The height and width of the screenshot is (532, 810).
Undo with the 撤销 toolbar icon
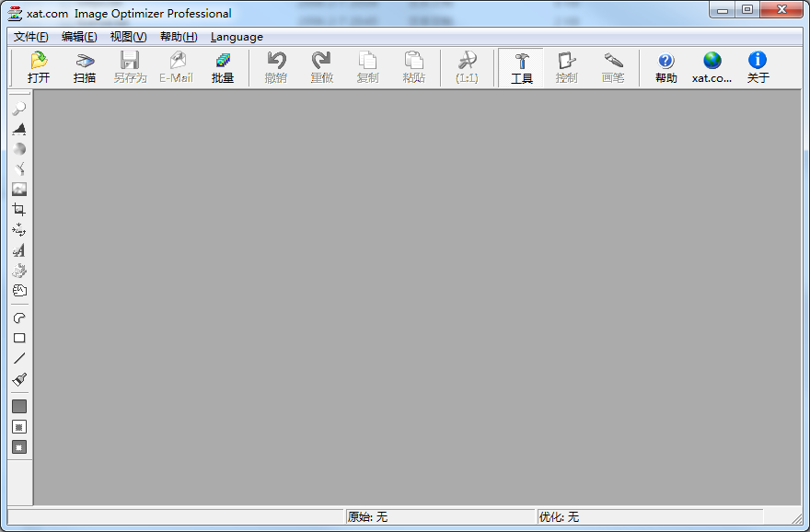pyautogui.click(x=276, y=68)
